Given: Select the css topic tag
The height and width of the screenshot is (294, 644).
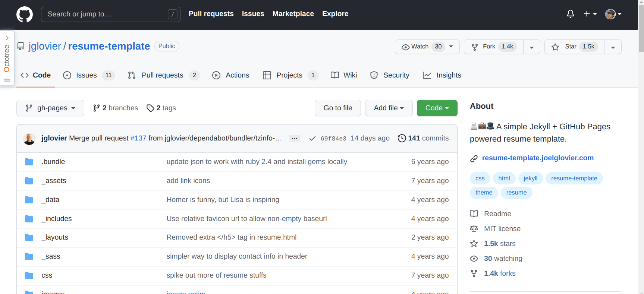Looking at the screenshot, I should tap(480, 178).
